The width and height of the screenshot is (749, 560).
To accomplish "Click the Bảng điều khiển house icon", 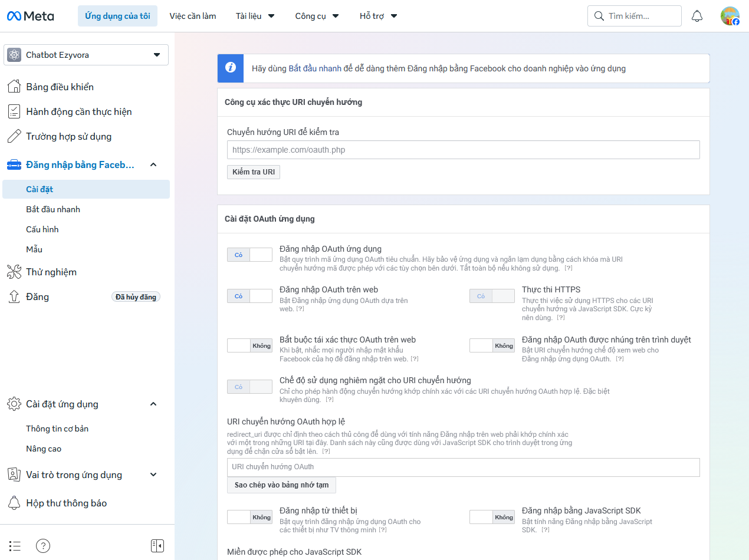I will 14,87.
